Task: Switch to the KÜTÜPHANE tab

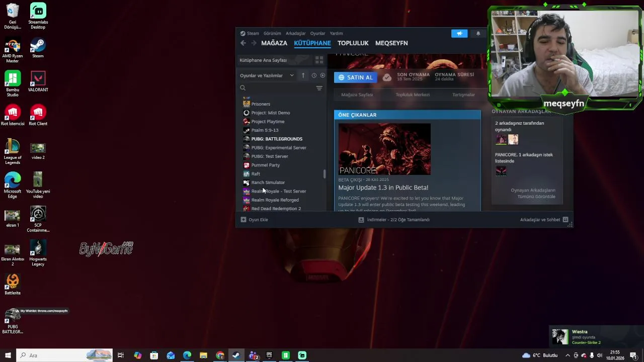Action: coord(312,43)
